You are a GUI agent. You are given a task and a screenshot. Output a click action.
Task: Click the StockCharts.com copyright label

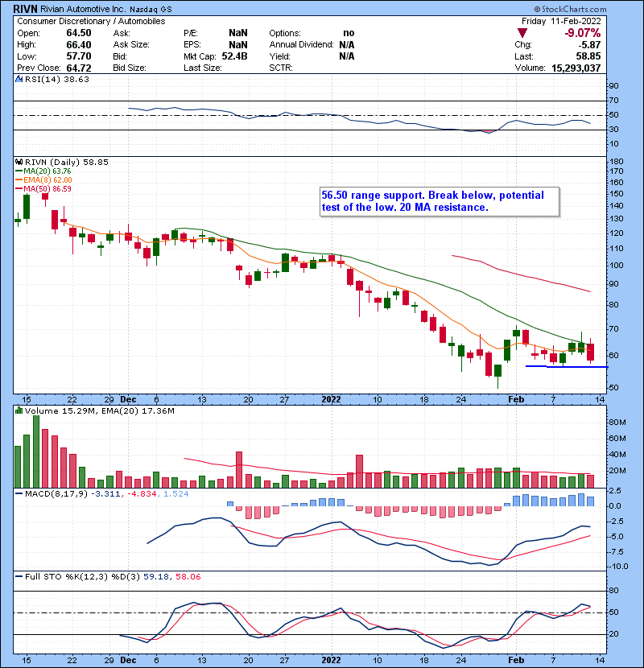pyautogui.click(x=570, y=9)
